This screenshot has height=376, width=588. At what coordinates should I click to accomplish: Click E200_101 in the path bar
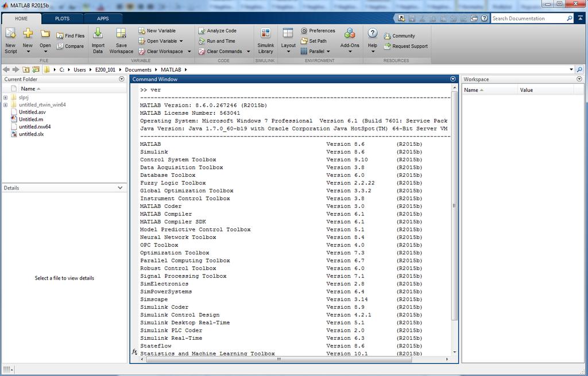[x=106, y=69]
